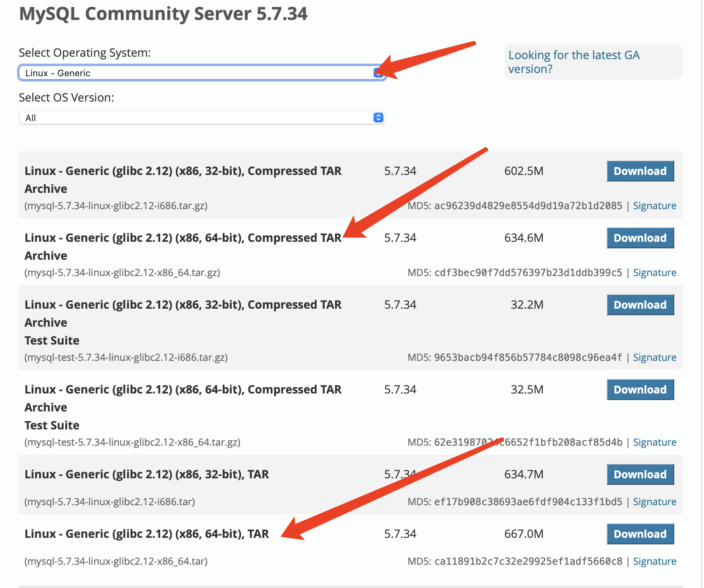Download the 32-bit Test Suite archive 32.2M
The height and width of the screenshot is (588, 704).
pos(640,305)
